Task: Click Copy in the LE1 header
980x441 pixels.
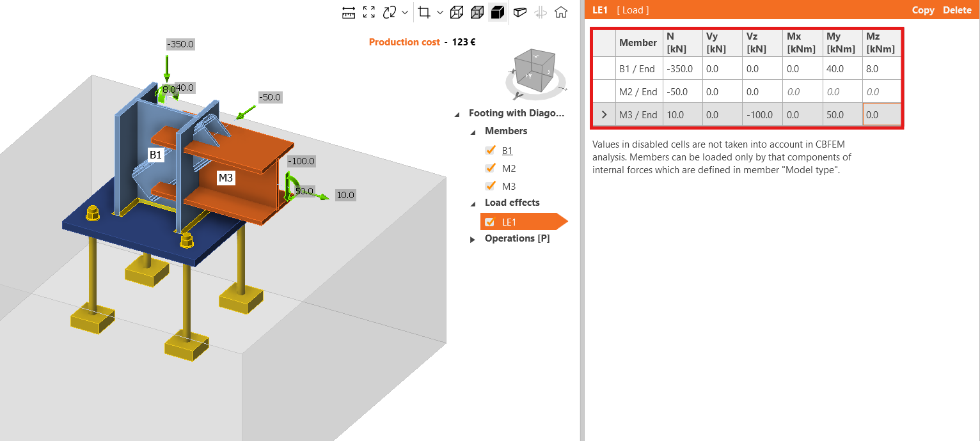Action: [x=923, y=10]
